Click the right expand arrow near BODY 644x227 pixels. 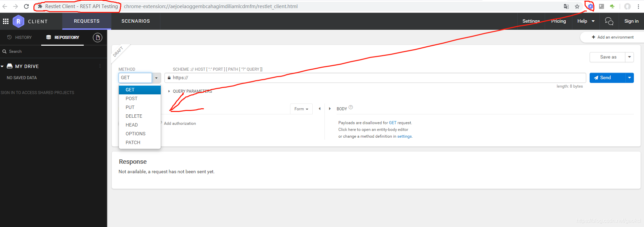(x=330, y=109)
